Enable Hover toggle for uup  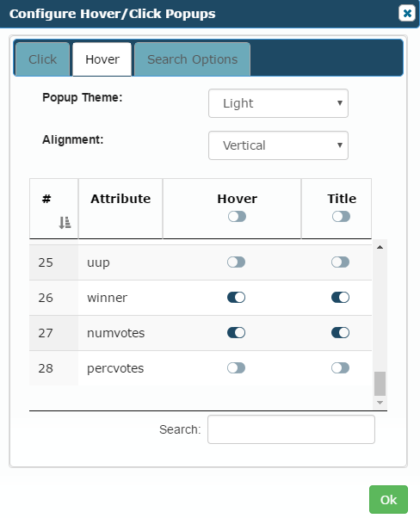click(237, 262)
